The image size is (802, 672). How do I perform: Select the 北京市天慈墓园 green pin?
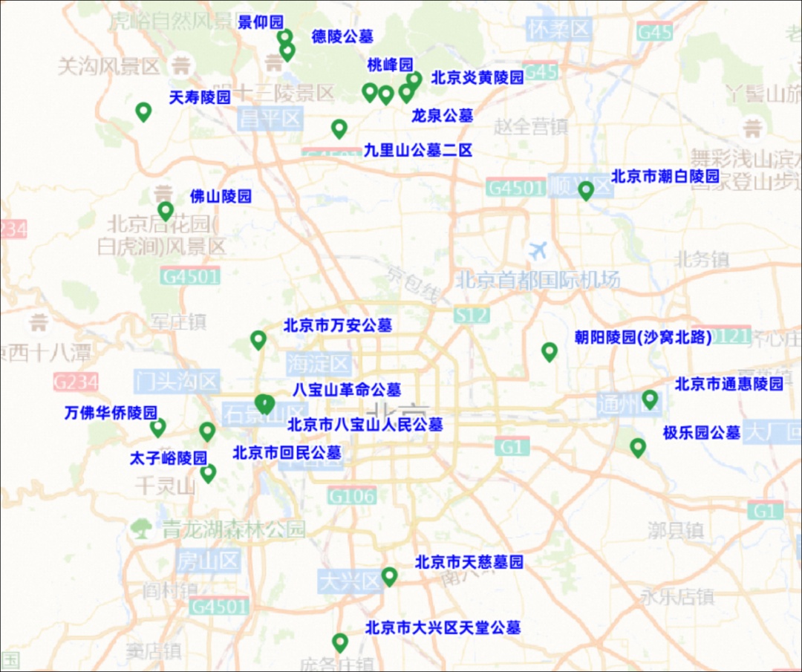(390, 576)
